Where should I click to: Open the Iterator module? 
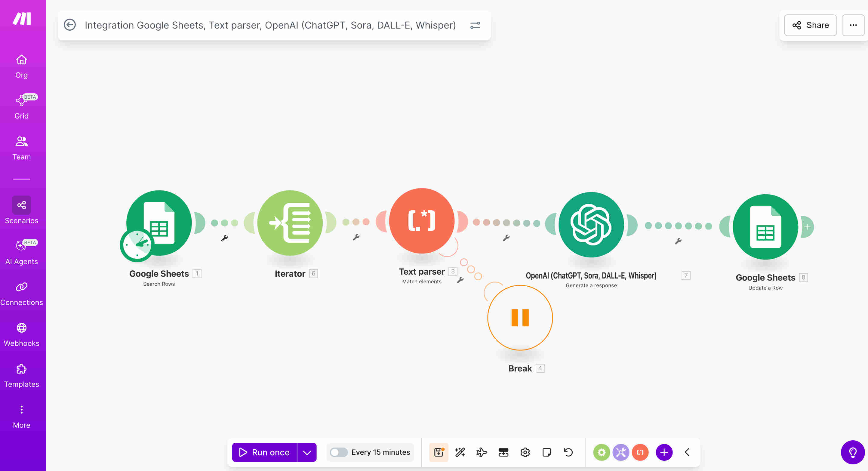[x=290, y=223]
